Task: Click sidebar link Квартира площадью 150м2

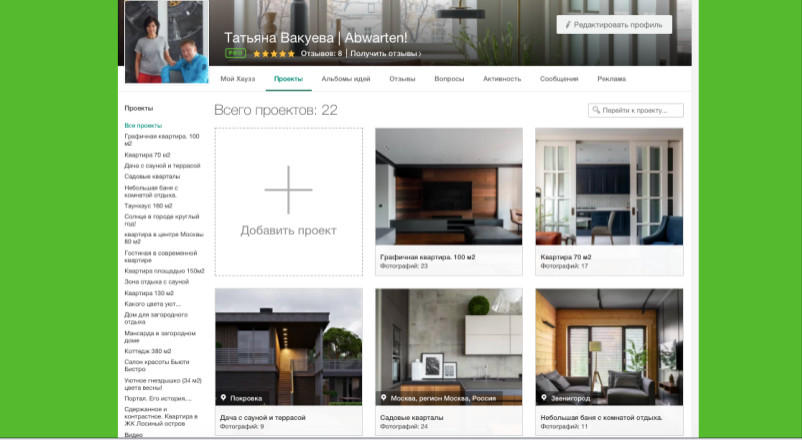Action: tap(165, 271)
